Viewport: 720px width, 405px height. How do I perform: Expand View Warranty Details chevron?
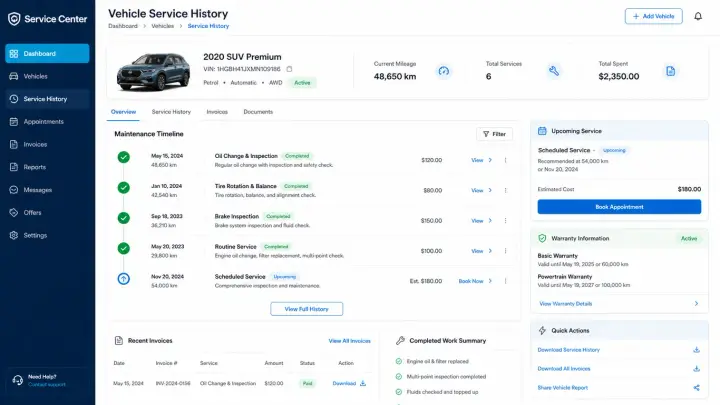pyautogui.click(x=696, y=304)
